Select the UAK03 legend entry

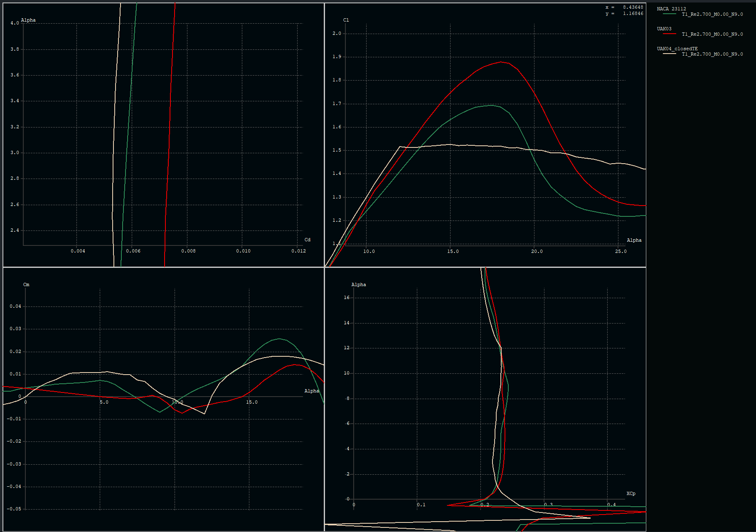[664, 29]
